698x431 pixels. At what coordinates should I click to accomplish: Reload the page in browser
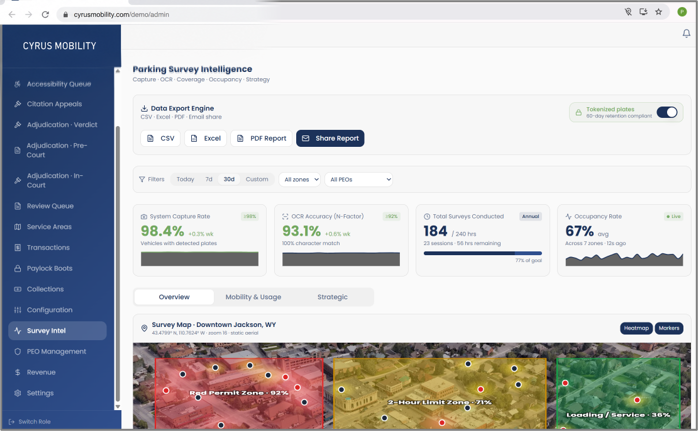point(45,14)
